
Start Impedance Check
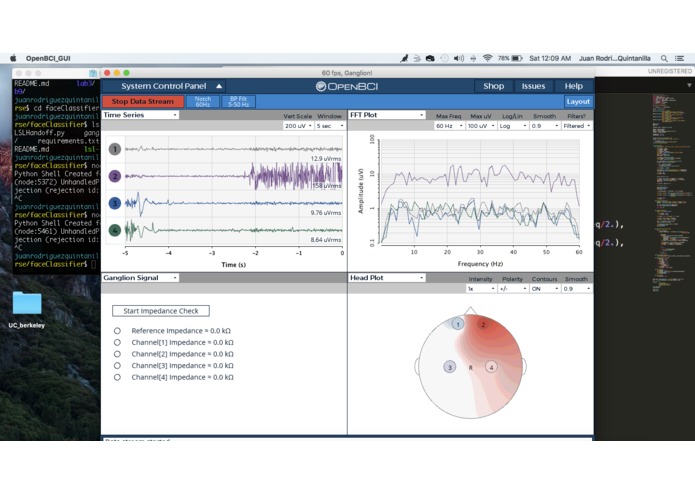[x=161, y=311]
